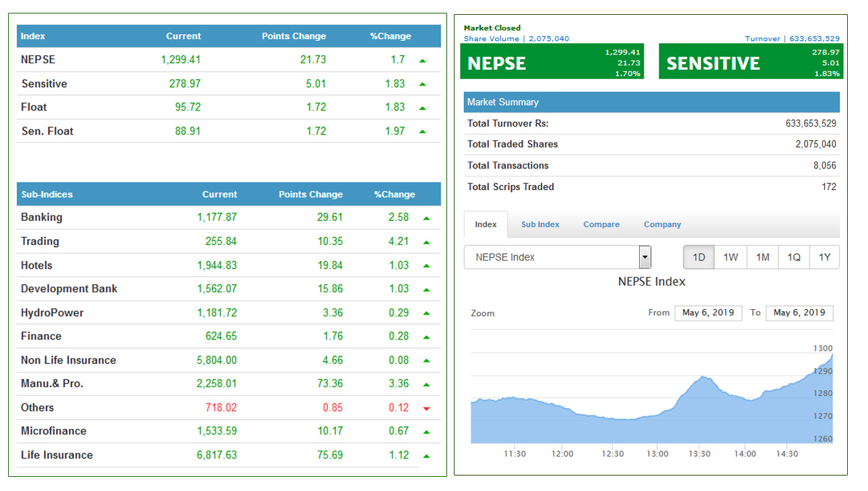Click the up arrow for Life Insurance row
Screen dimensions: 868x491
[x=426, y=456]
